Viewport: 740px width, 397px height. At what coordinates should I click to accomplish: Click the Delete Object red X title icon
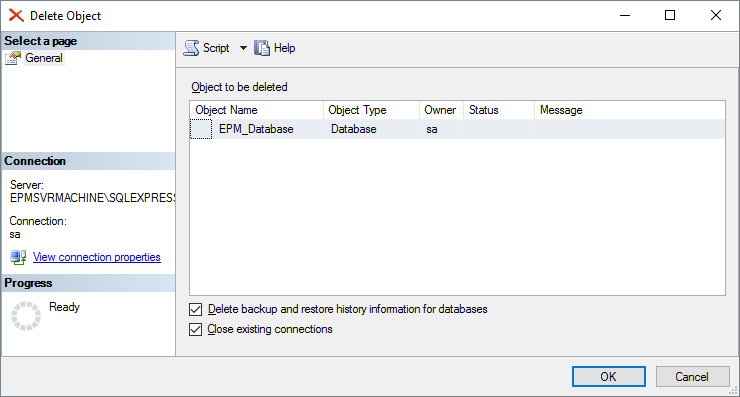pyautogui.click(x=16, y=16)
